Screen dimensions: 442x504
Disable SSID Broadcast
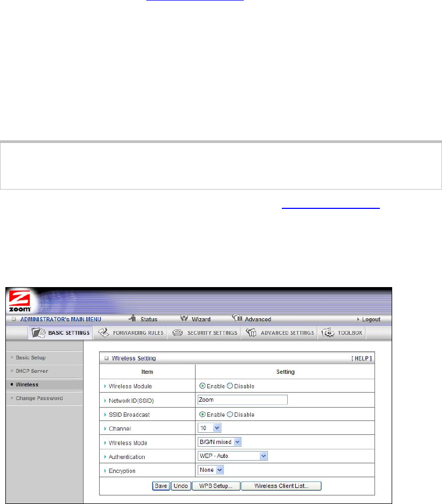click(230, 415)
